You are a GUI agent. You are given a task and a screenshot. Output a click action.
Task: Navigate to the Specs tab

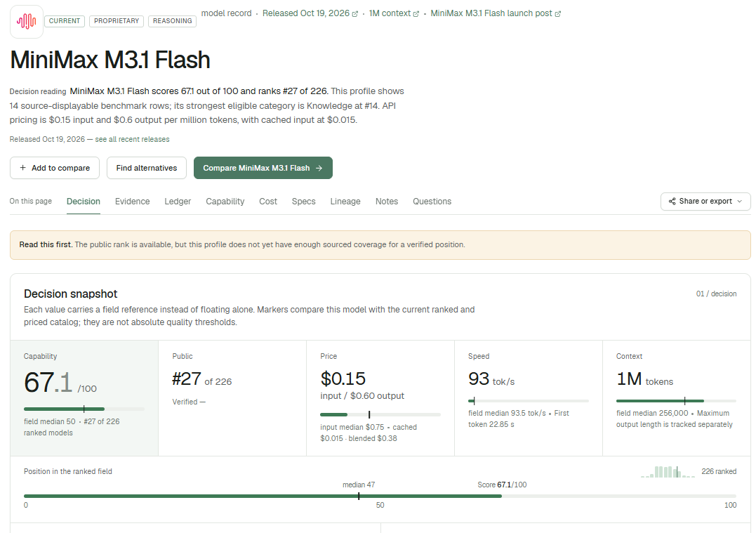[304, 202]
